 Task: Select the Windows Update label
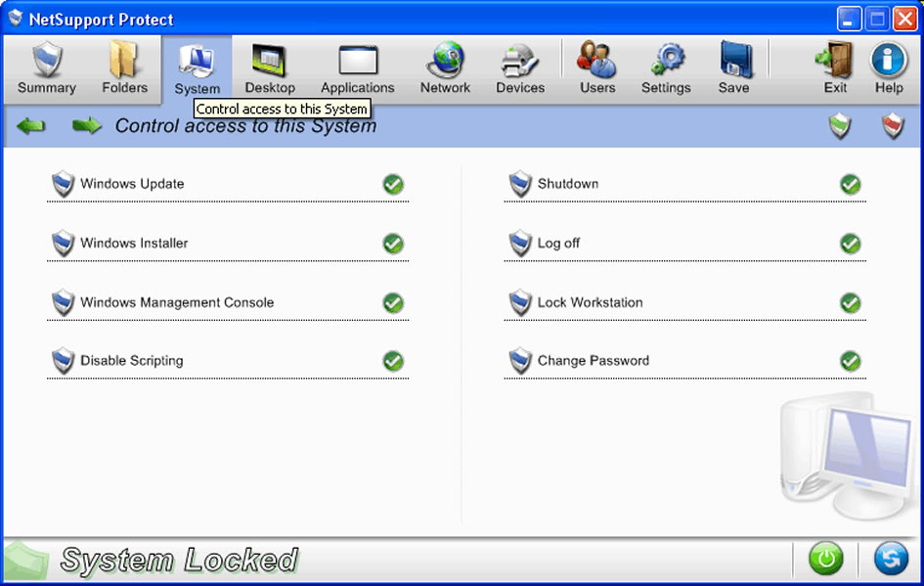pos(132,184)
